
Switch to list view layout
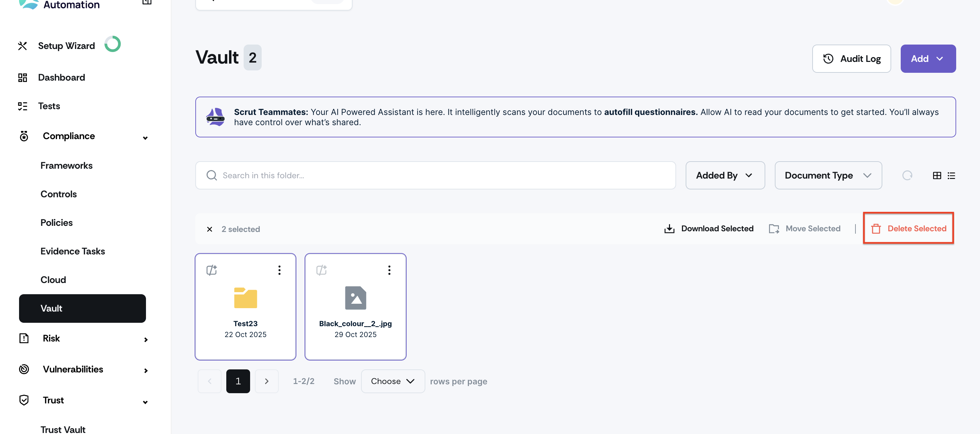(951, 176)
